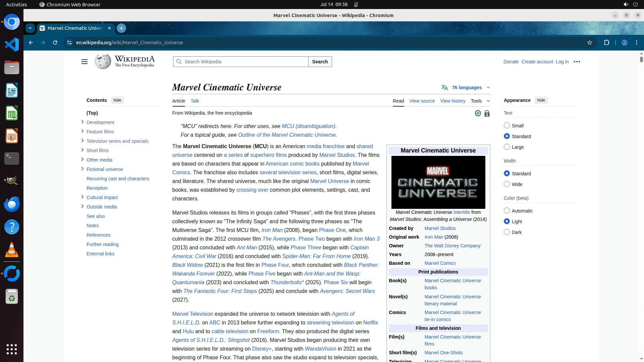Open the 76 languages dropdown
Screen dimensions: 644x362
(466, 87)
